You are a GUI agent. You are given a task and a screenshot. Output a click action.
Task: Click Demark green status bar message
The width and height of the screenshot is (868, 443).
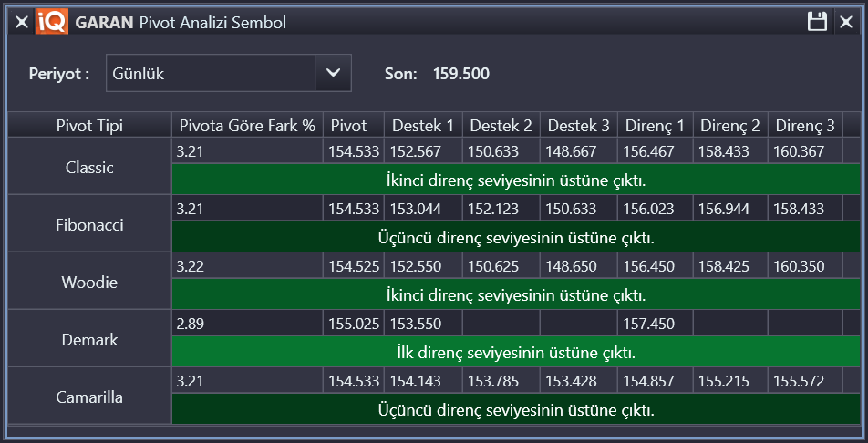516,352
